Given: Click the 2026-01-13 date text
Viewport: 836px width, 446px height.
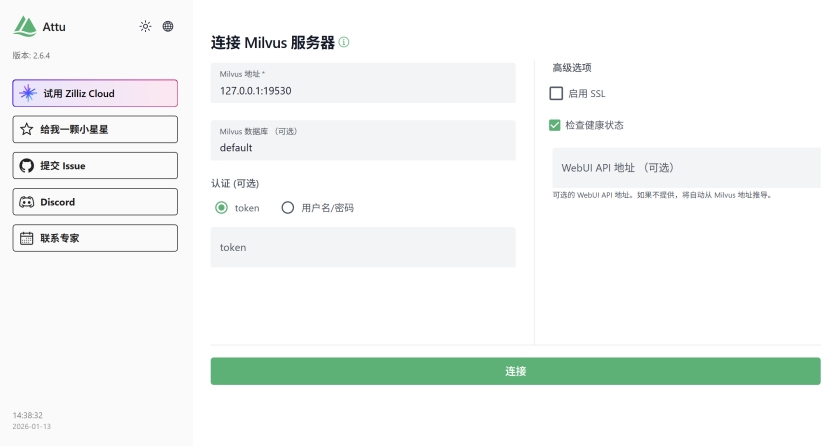Looking at the screenshot, I should point(31,426).
